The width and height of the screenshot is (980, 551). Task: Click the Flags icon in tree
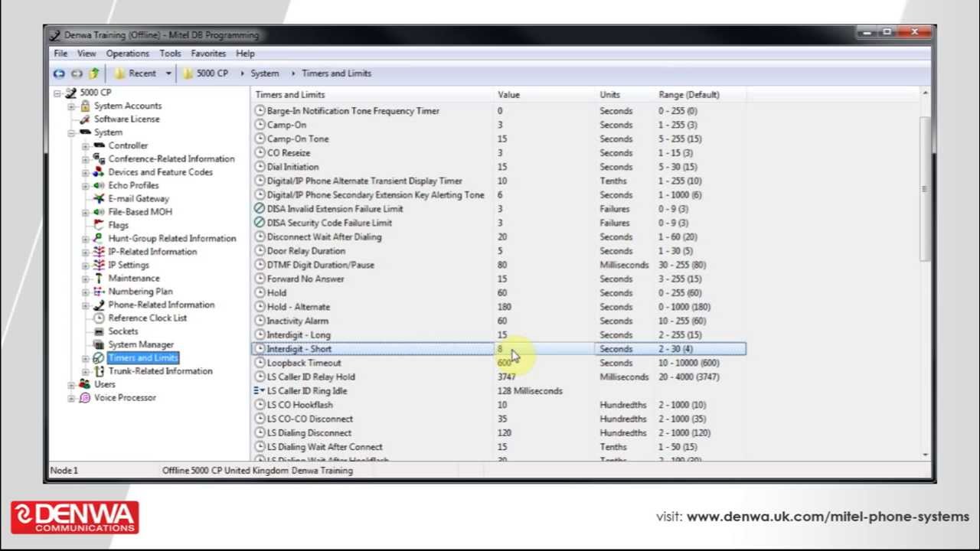coord(99,225)
